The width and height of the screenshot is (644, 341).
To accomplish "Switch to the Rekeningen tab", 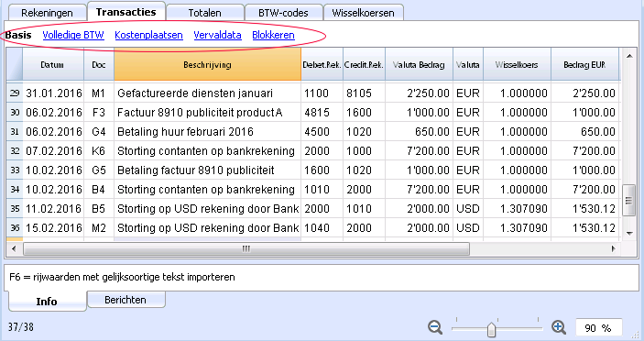I will point(47,12).
